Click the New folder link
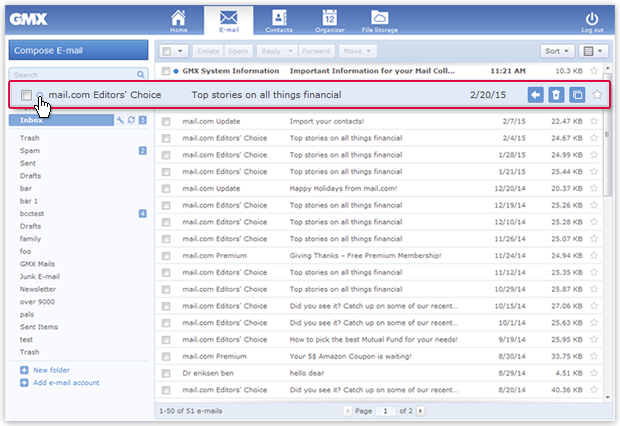620x426 pixels. (51, 370)
